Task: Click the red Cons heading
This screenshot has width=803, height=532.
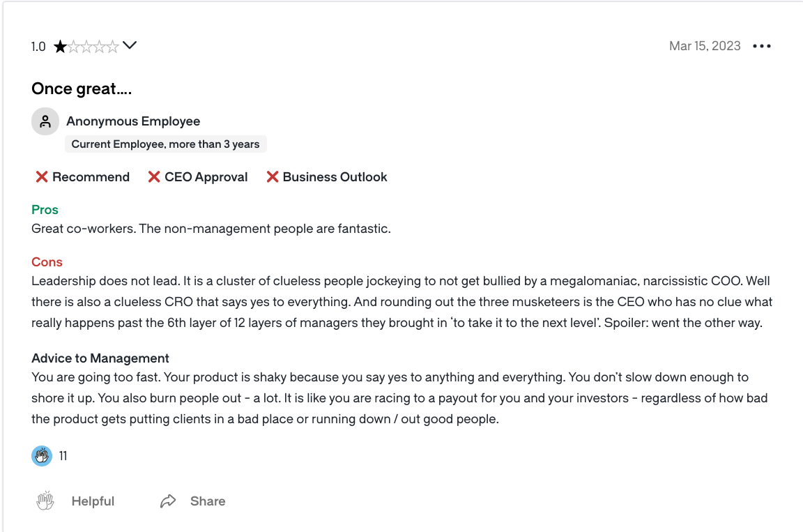Action: point(47,262)
